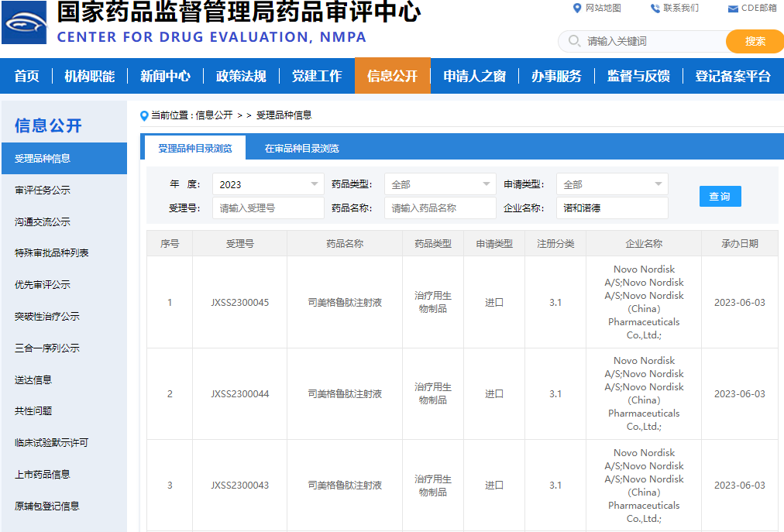Click the blue 查询 button
The height and width of the screenshot is (532, 784).
tap(720, 196)
